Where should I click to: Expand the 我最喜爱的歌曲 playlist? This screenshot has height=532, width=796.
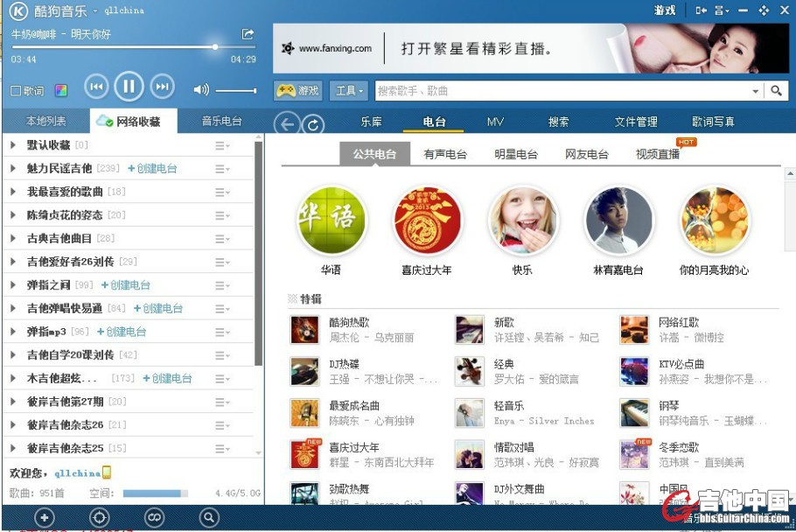(13, 192)
